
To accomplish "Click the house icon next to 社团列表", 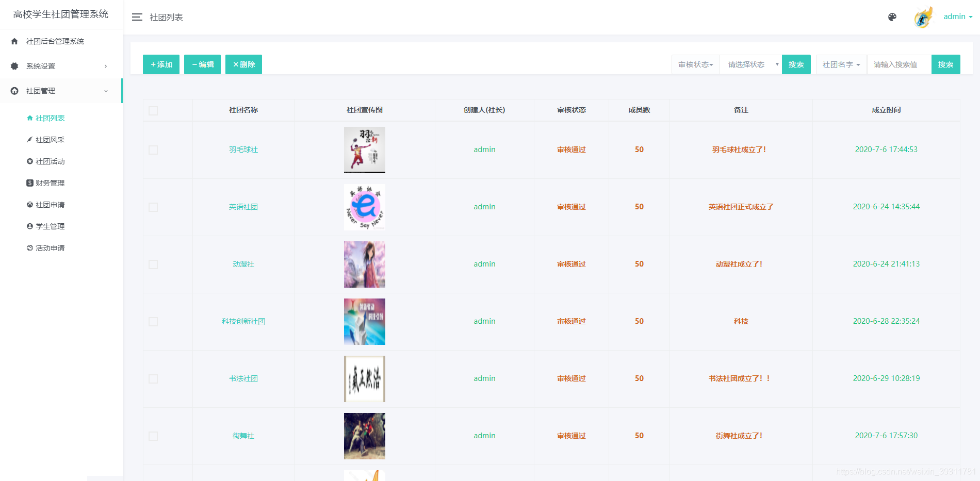I will (x=30, y=118).
